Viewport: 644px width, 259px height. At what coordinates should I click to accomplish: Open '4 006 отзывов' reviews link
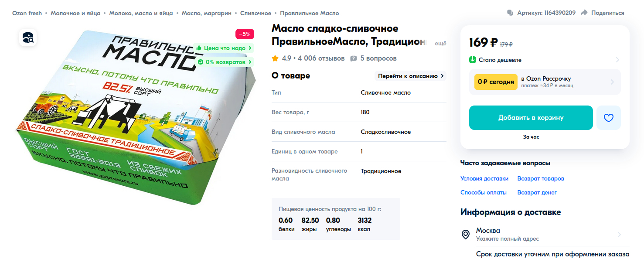tap(321, 58)
